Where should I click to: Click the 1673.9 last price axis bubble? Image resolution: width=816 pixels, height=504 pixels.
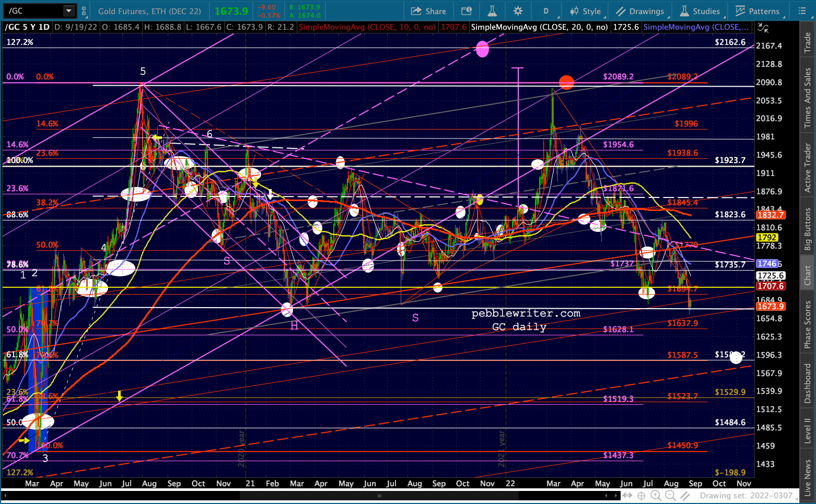(x=771, y=307)
